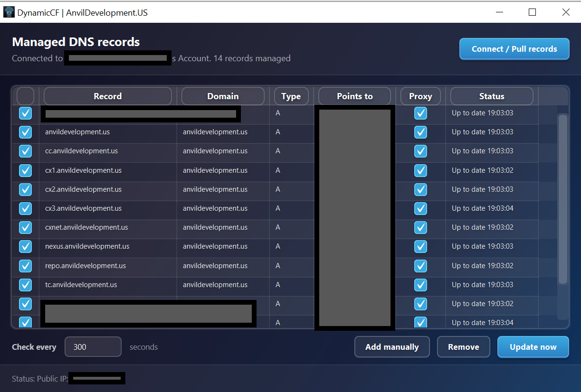The height and width of the screenshot is (392, 581).
Task: Select the cxnet.anvildevelopment.us record name
Action: coord(86,227)
